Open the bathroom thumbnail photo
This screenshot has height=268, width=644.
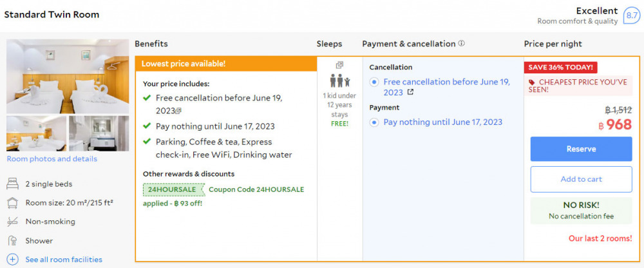(x=99, y=133)
